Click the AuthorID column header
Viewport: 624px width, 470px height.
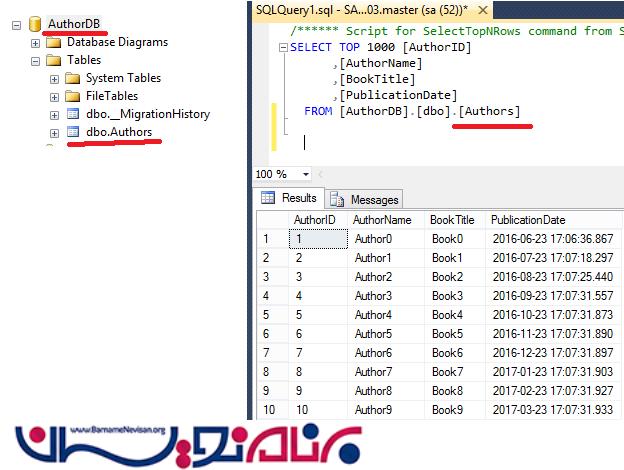pos(318,220)
